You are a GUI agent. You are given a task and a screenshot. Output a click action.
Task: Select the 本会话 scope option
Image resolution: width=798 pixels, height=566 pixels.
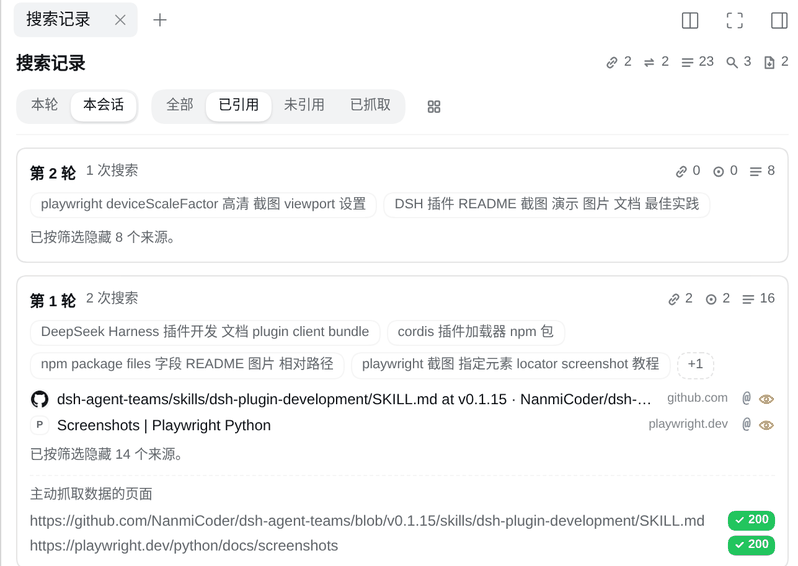tap(103, 105)
